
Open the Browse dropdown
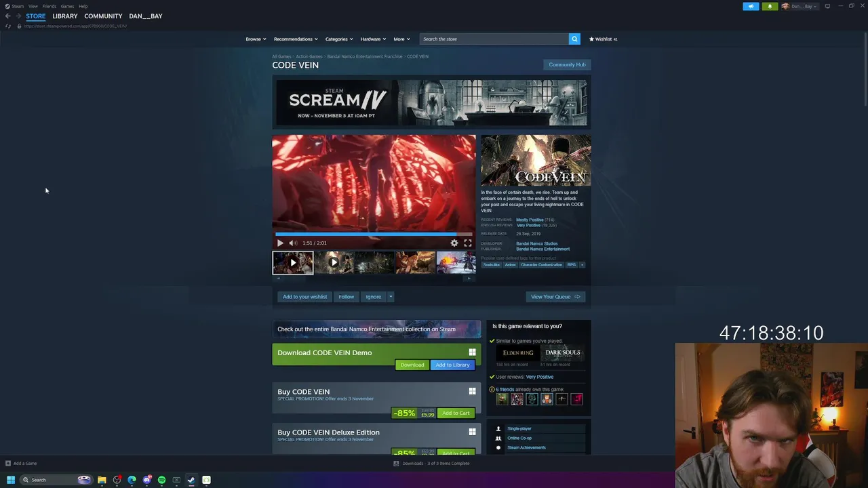tap(256, 39)
